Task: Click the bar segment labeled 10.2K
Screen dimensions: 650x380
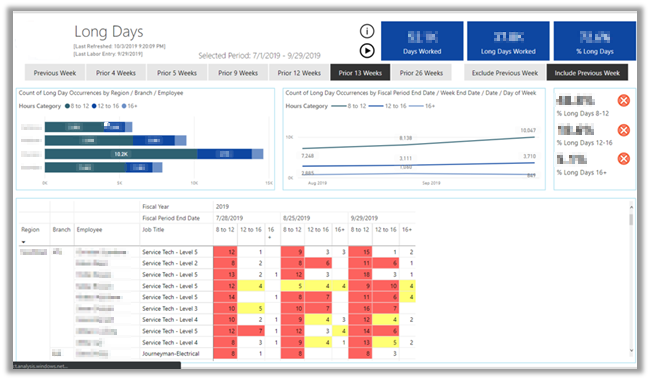Action: [x=121, y=154]
